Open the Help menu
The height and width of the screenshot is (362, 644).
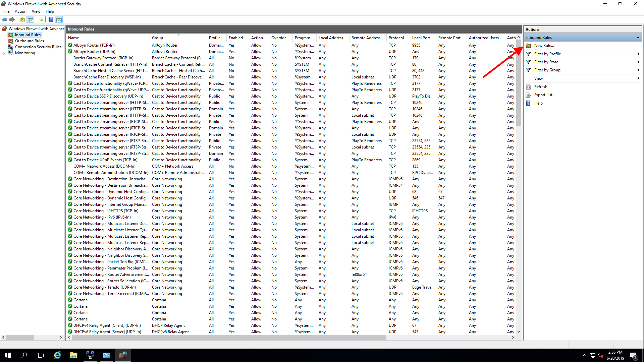50,11
